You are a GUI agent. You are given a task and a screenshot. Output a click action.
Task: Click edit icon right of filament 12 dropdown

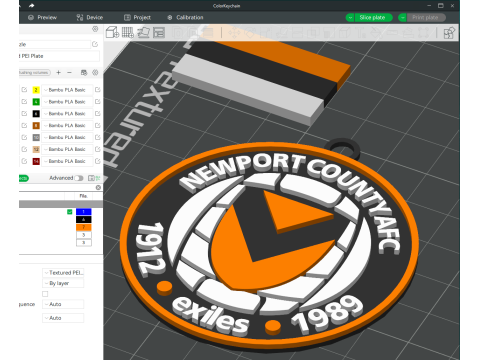click(x=98, y=149)
